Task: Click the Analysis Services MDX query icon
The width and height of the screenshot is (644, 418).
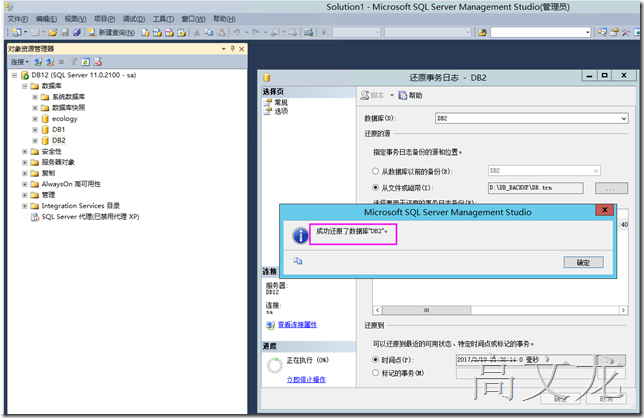Action: coord(157,32)
